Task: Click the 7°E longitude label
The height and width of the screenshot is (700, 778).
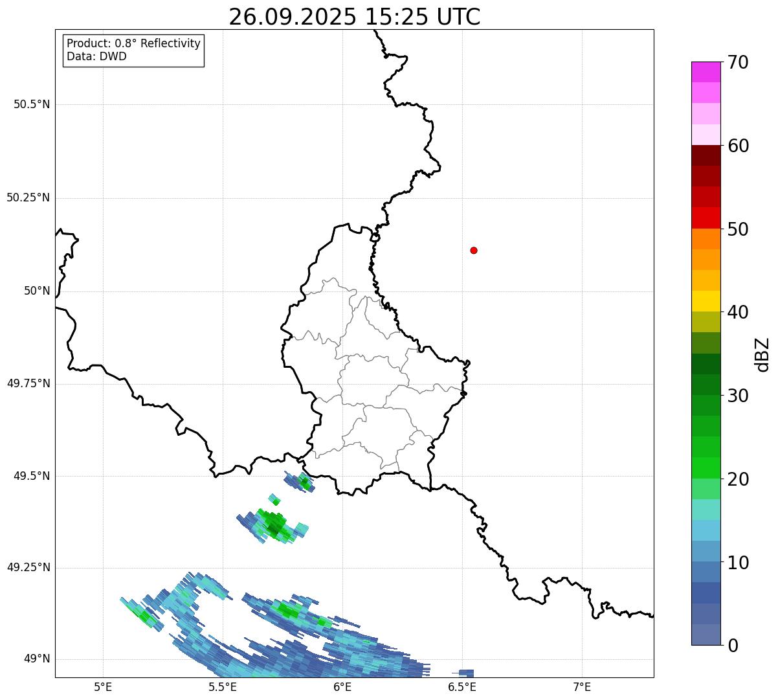Action: pos(582,686)
